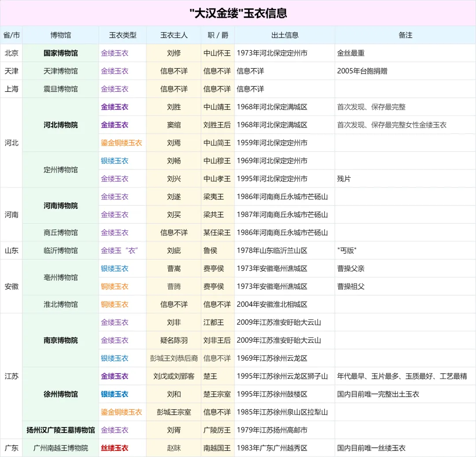This screenshot has height=457, width=476.
Task: Click the note "丐版"
Action: coord(347,251)
